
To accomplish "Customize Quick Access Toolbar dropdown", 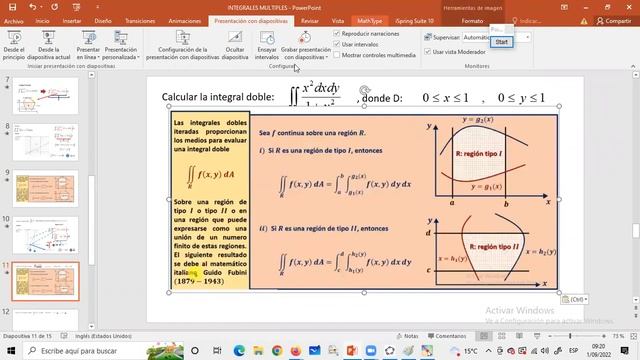I will pos(97,7).
